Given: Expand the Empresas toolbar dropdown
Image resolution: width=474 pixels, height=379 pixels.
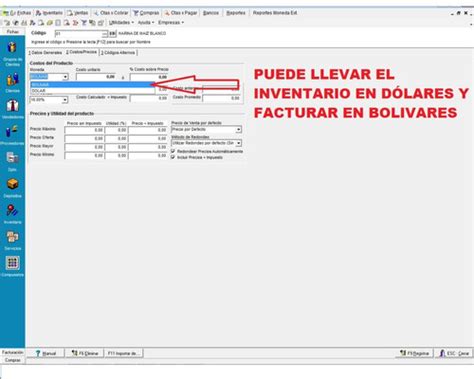Looking at the screenshot, I should click(x=171, y=23).
